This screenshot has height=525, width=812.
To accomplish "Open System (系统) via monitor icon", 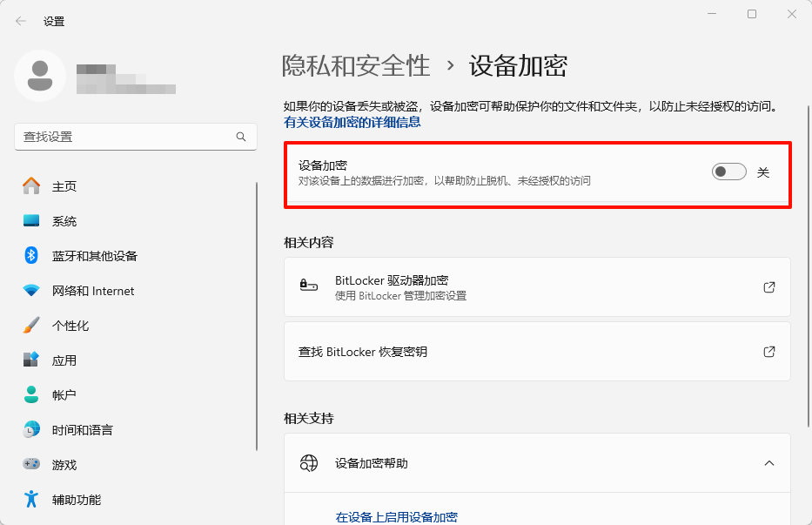I will point(31,221).
